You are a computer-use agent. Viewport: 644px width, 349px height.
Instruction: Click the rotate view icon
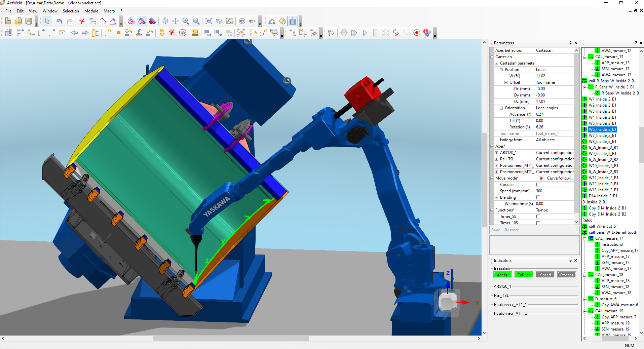165,21
